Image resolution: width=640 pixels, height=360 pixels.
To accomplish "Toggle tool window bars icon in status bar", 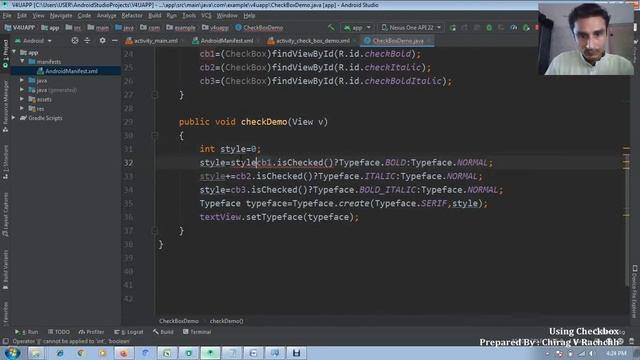I will click(x=5, y=341).
